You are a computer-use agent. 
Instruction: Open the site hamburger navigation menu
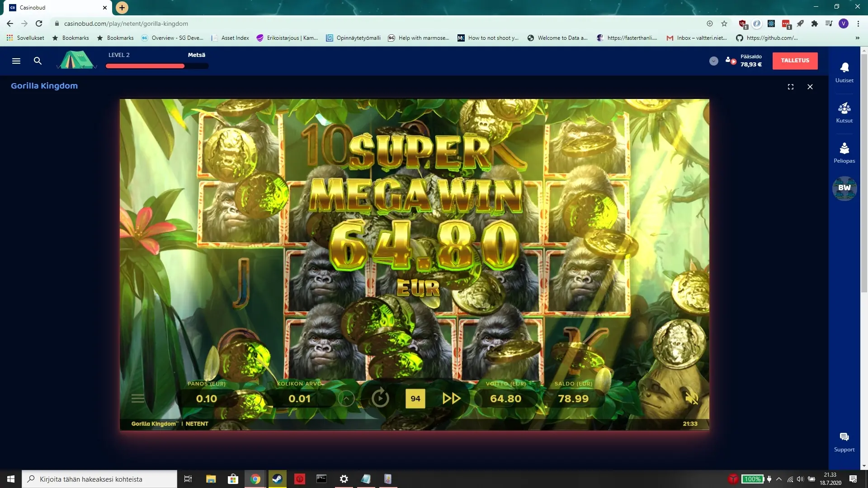point(16,61)
